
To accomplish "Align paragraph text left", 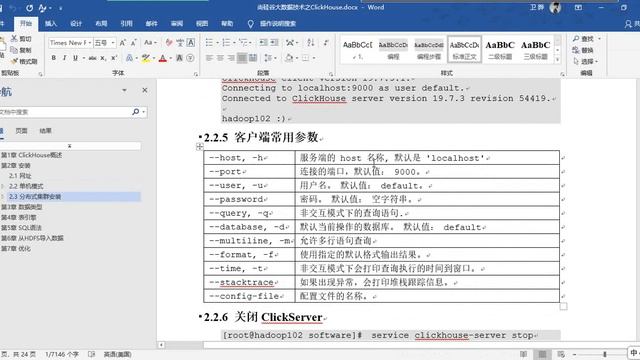I will pyautogui.click(x=209, y=58).
